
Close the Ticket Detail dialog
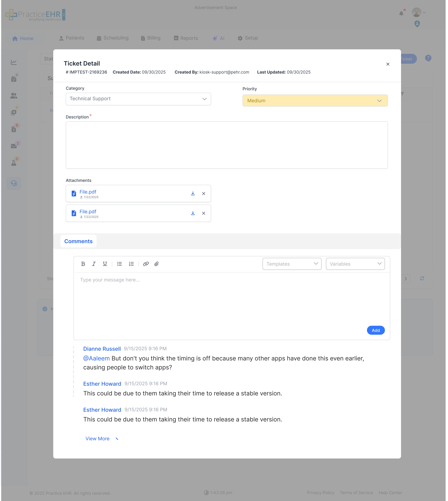point(388,64)
